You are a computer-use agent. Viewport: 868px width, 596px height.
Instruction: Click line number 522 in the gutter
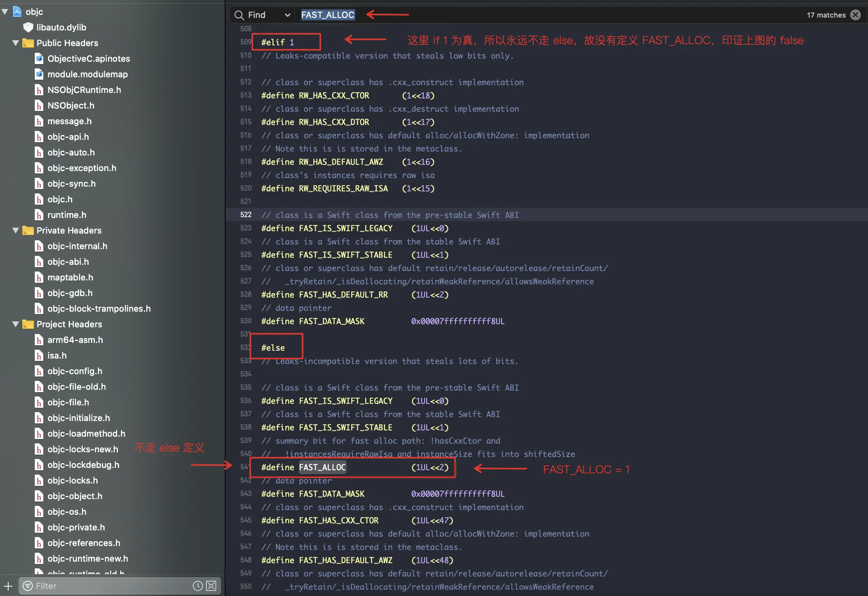tap(246, 215)
